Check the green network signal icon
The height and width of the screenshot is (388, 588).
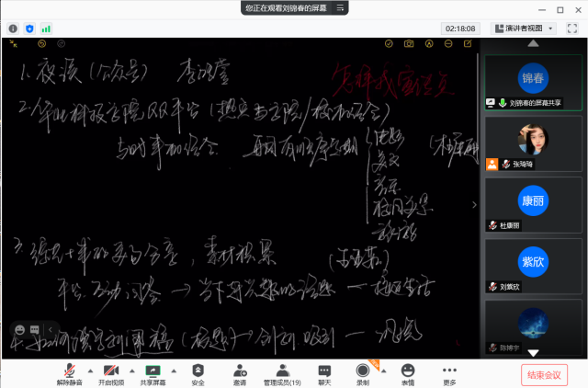point(46,29)
